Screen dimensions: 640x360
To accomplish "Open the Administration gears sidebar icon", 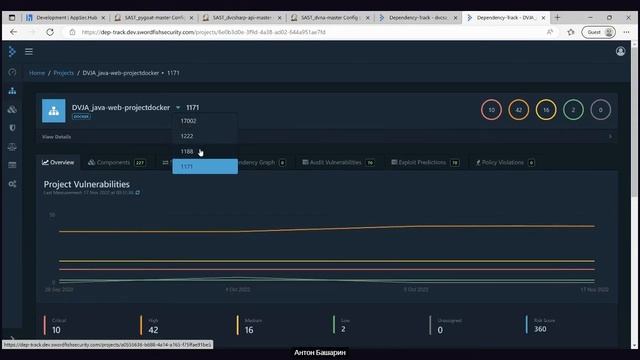I will point(12,184).
